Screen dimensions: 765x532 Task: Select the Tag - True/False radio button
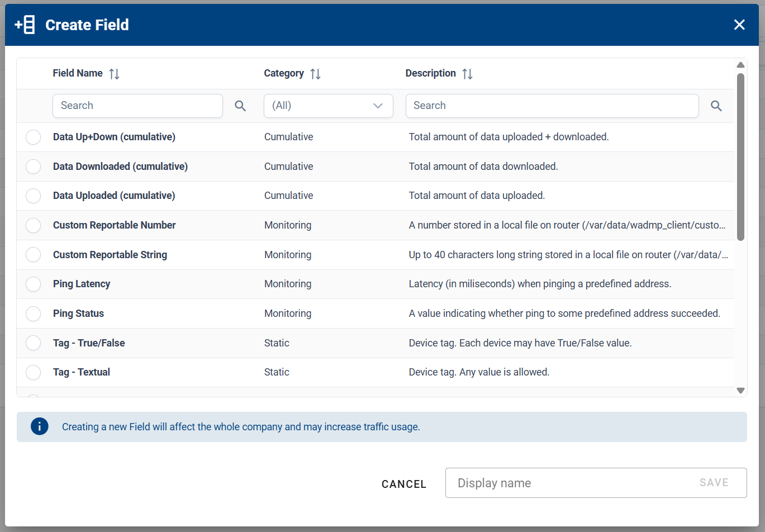[x=33, y=343]
